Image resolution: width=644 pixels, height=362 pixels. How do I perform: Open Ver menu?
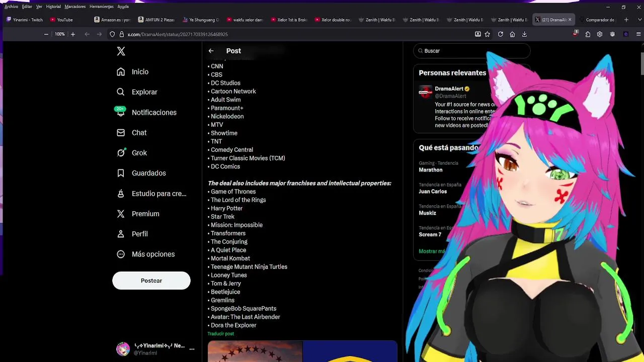click(x=39, y=7)
